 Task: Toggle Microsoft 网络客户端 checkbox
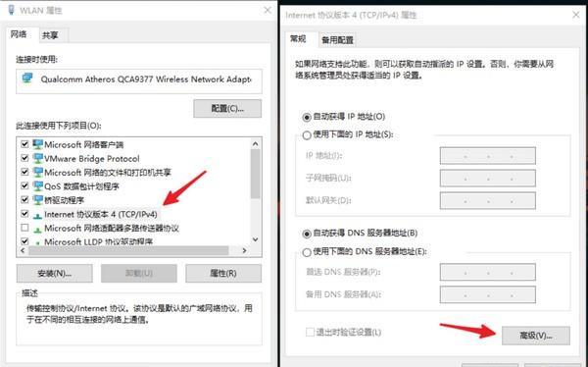(24, 144)
